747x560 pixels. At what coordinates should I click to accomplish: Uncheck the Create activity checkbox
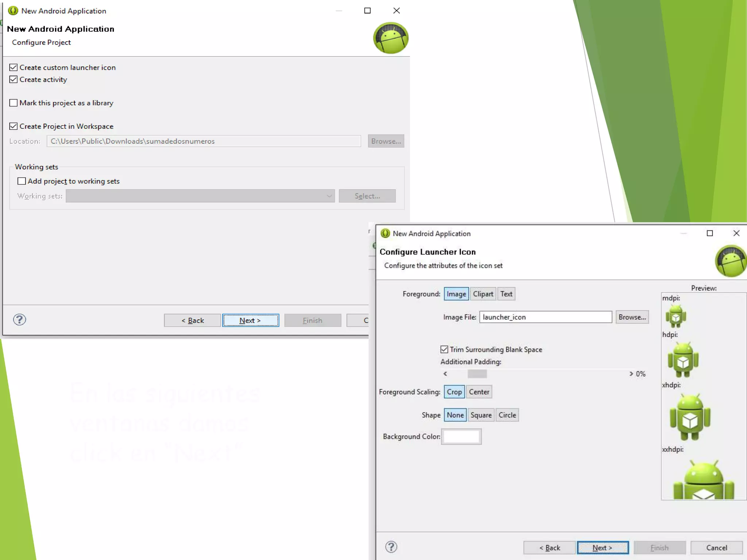coord(13,79)
